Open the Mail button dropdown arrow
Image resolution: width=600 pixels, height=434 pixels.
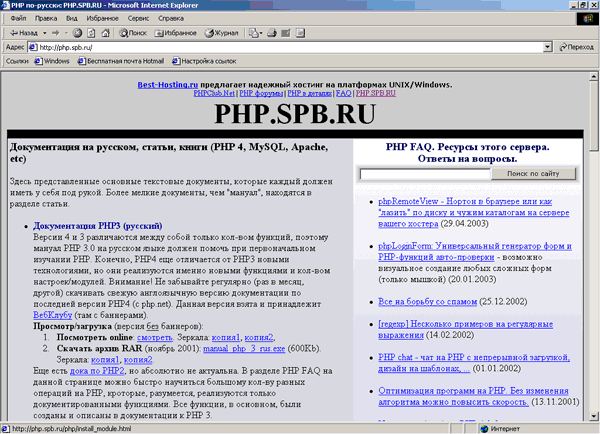(x=261, y=33)
